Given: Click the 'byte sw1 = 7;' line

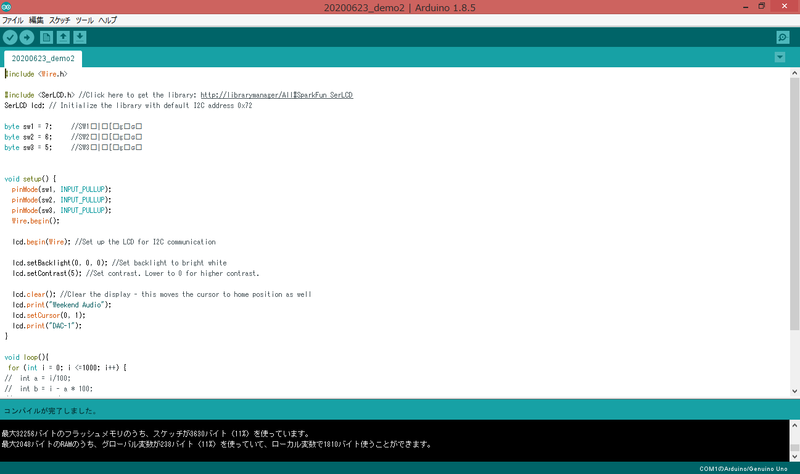Looking at the screenshot, I should (73, 127).
